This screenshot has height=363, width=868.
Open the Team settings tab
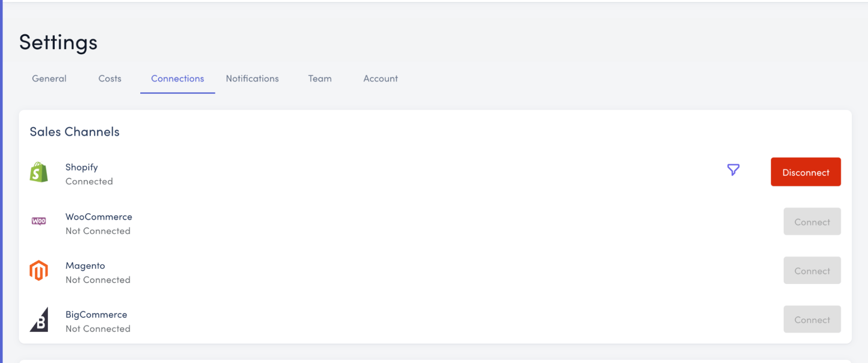pos(320,79)
